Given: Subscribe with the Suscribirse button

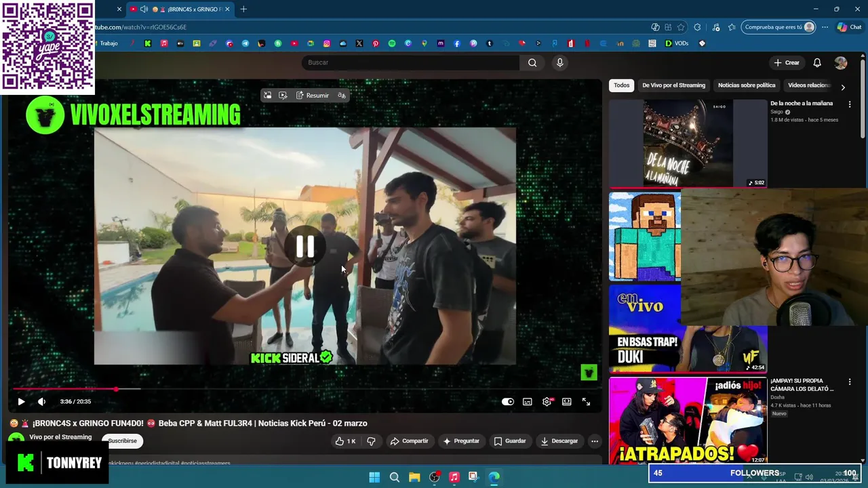Looking at the screenshot, I should point(123,441).
